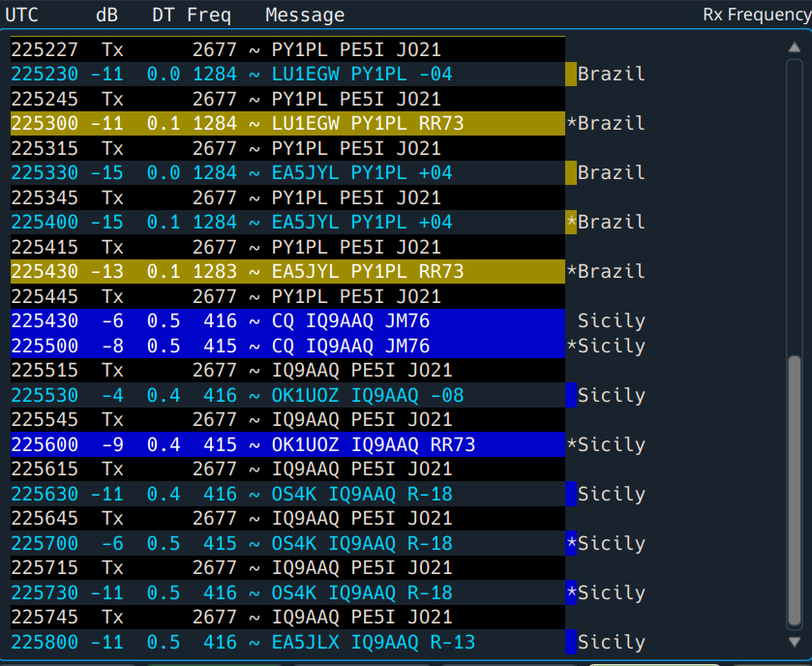Click the vertical scrollbar thumb
The height and width of the screenshot is (666, 812).
tap(795, 489)
